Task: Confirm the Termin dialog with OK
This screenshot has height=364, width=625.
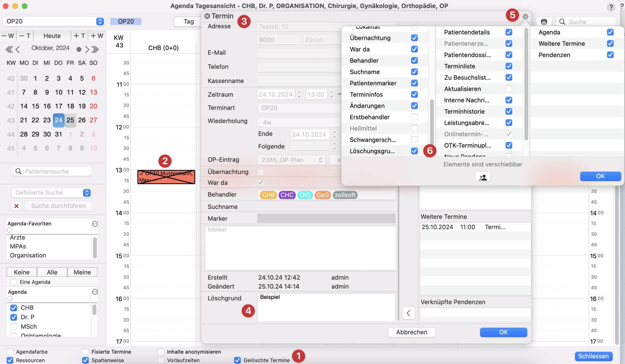Action: 504,332
